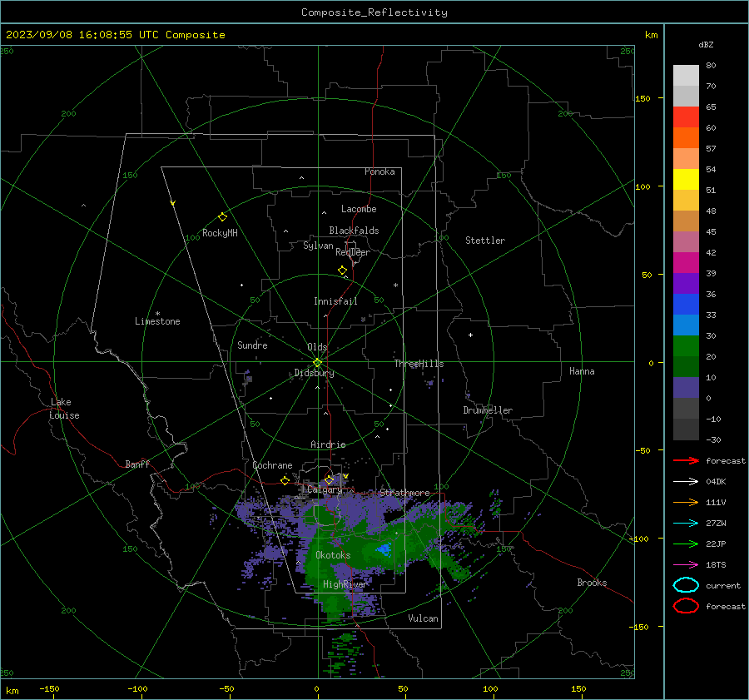Click the dBZ legend heading

706,44
